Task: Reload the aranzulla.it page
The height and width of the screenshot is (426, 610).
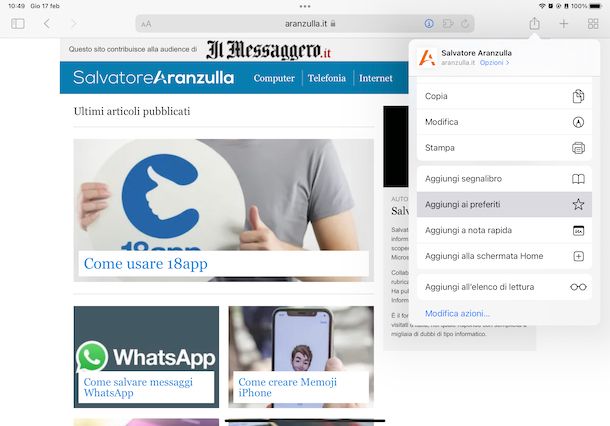Action: point(465,24)
